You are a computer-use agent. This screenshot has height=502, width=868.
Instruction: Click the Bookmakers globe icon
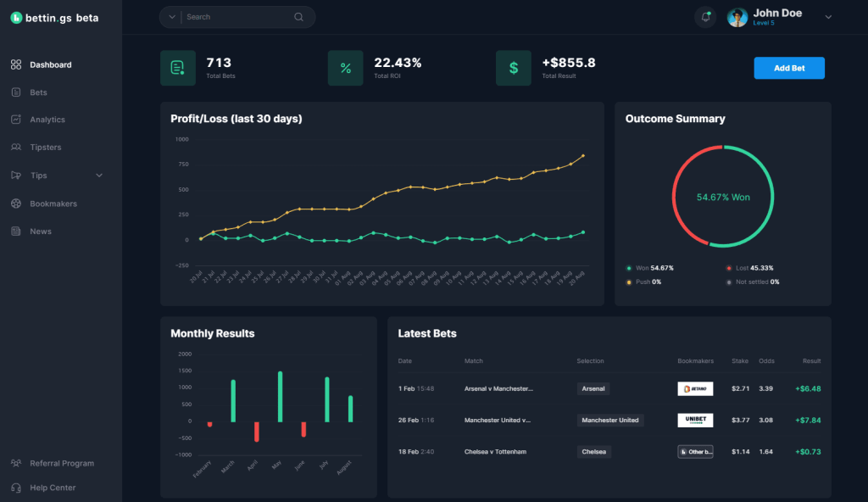(x=18, y=203)
